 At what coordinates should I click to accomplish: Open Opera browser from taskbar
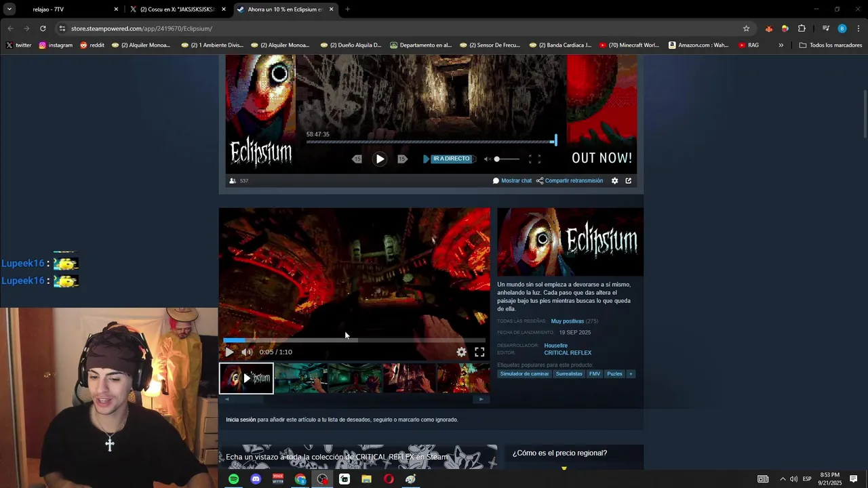coord(389,479)
